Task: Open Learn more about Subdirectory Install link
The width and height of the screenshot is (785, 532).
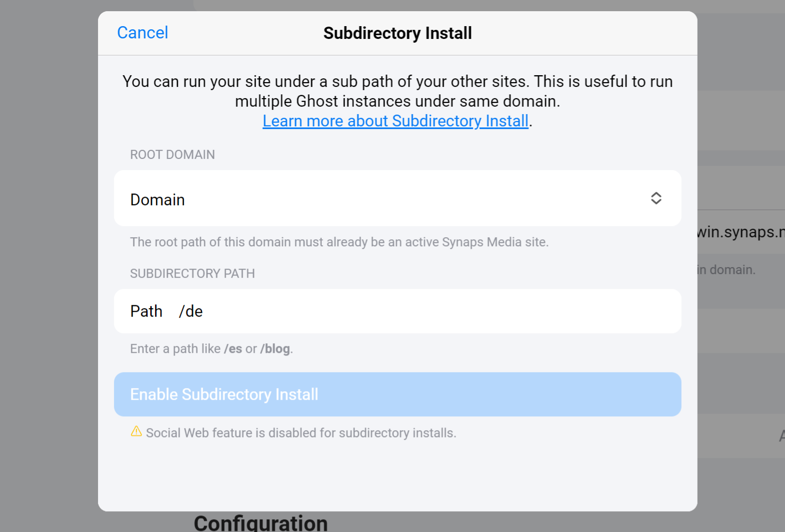Action: click(395, 121)
